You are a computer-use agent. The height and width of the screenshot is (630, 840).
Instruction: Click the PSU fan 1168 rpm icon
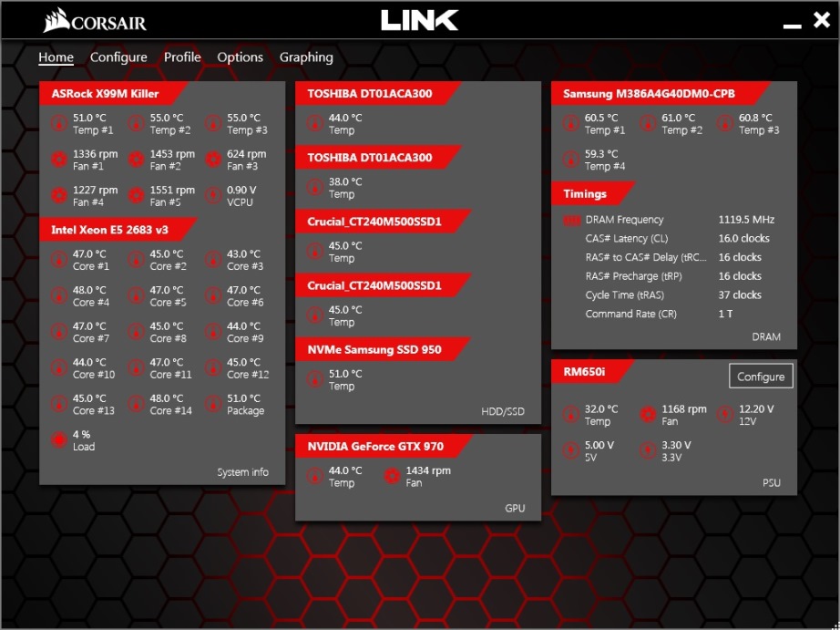(x=648, y=415)
